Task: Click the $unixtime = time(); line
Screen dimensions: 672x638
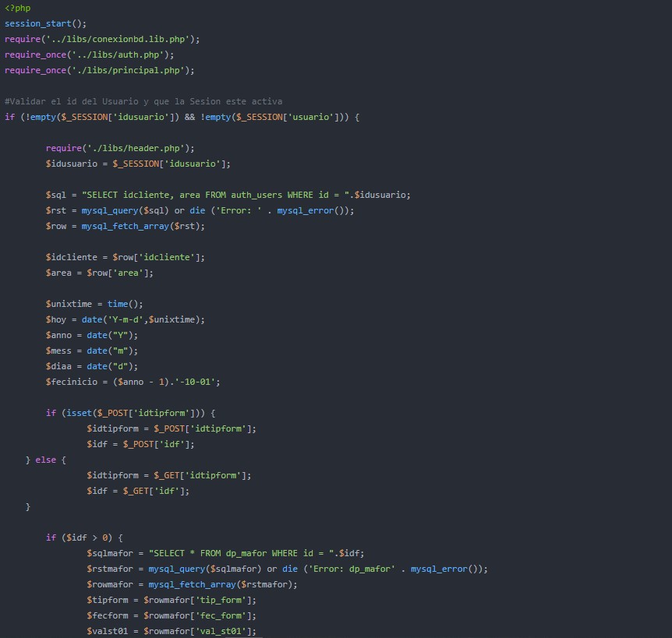Action: (94, 304)
